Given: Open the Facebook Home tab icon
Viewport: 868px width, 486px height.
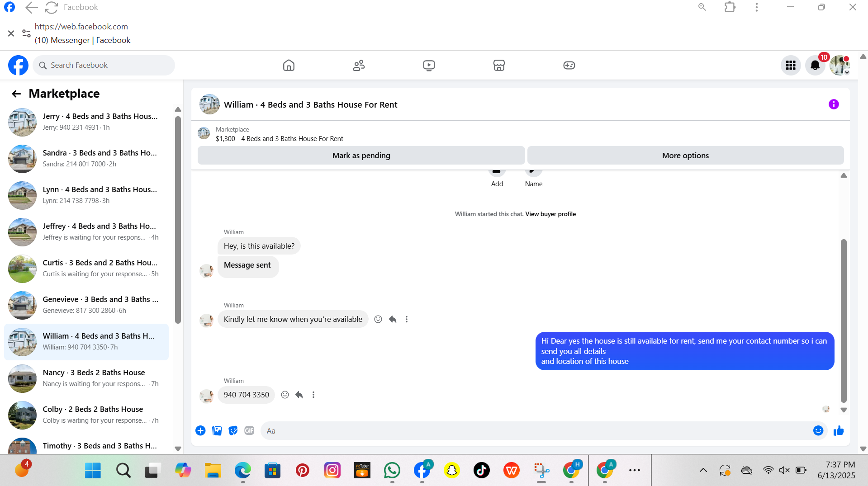Looking at the screenshot, I should (x=289, y=66).
